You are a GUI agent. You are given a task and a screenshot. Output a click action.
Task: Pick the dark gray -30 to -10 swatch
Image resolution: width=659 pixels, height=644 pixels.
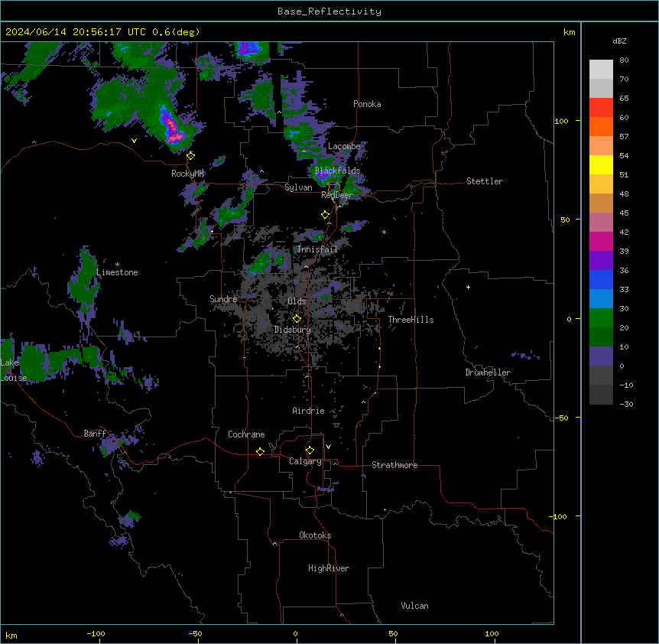[x=601, y=395]
